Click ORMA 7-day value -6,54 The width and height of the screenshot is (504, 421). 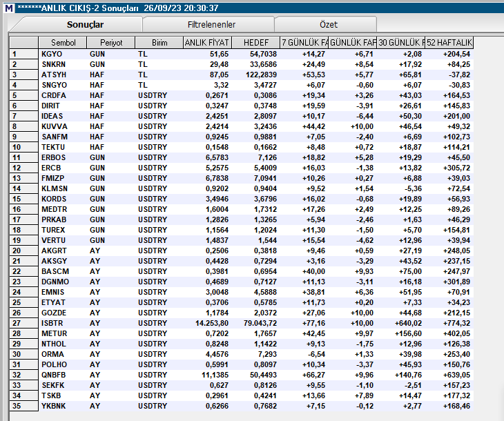[316, 354]
